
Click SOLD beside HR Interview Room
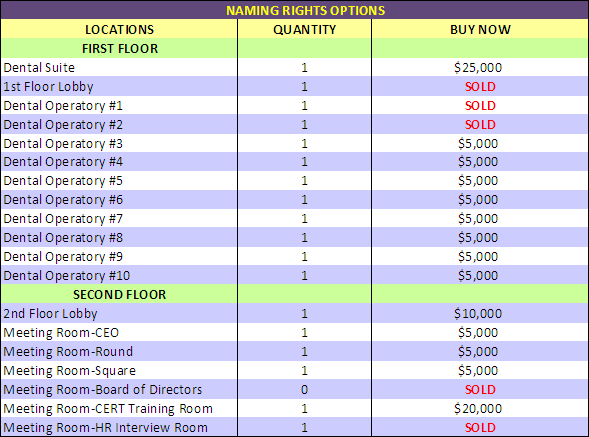[480, 428]
